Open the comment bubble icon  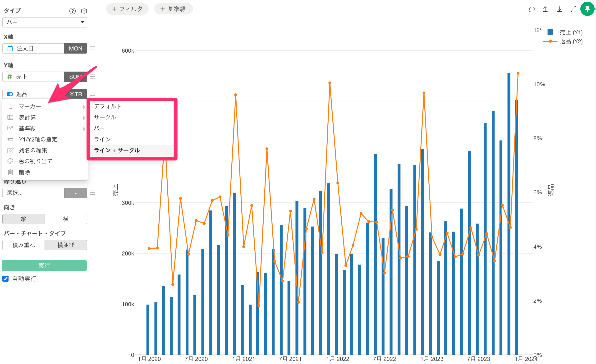tap(532, 9)
